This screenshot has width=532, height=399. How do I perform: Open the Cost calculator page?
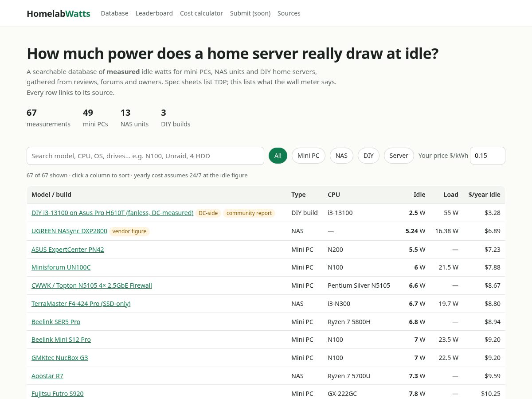tap(201, 13)
